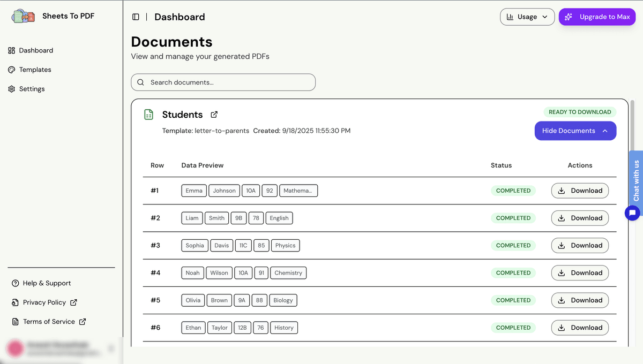Download the PDF for row #4
Screen dimensions: 643x364
pos(580,272)
